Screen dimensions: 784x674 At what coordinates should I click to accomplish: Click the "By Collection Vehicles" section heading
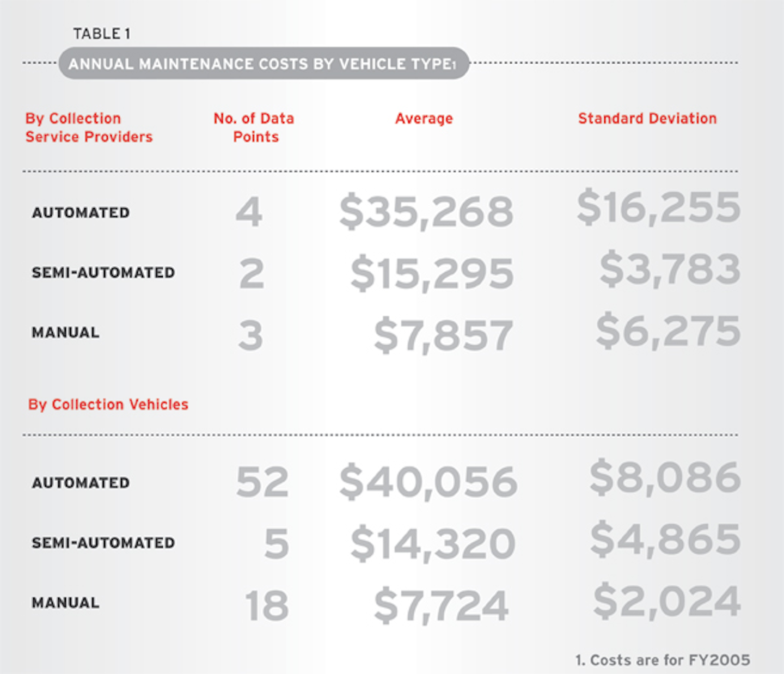tap(108, 405)
